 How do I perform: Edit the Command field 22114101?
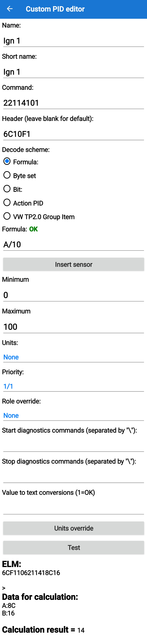[73, 103]
